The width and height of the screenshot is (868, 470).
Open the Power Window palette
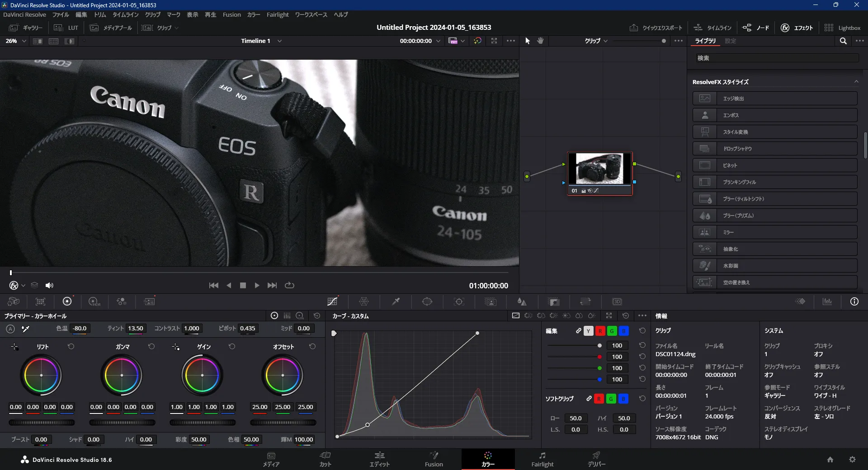pyautogui.click(x=427, y=301)
